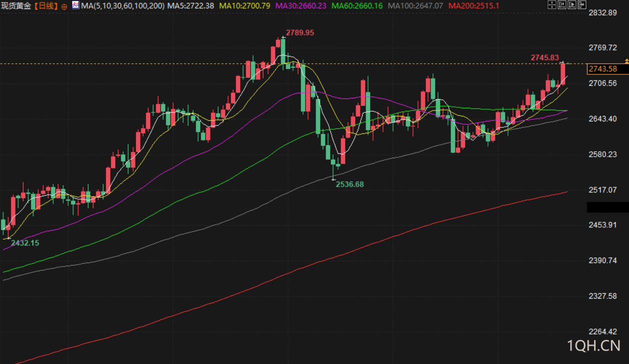
Task: Click the 2453.91 price axis label
Action: (x=603, y=225)
